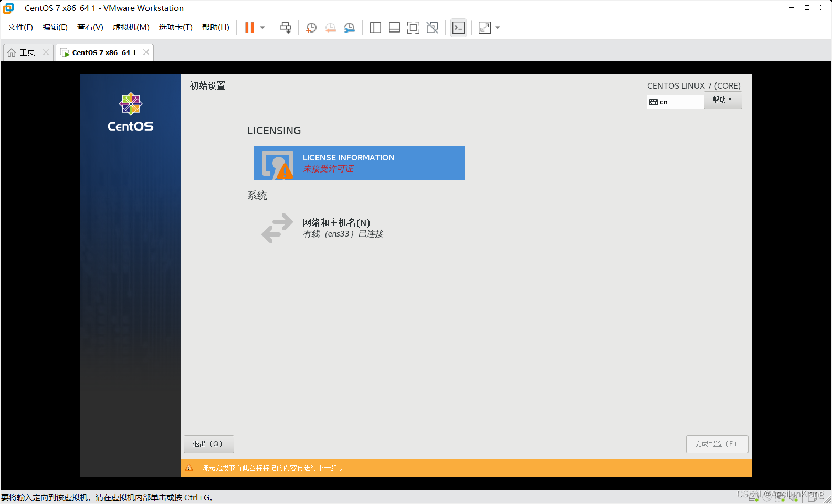The width and height of the screenshot is (832, 504).
Task: Open the 文件(F) menu
Action: click(x=20, y=27)
